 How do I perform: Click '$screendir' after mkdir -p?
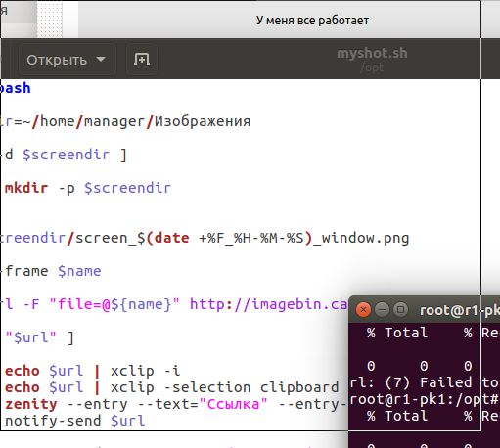pos(127,188)
